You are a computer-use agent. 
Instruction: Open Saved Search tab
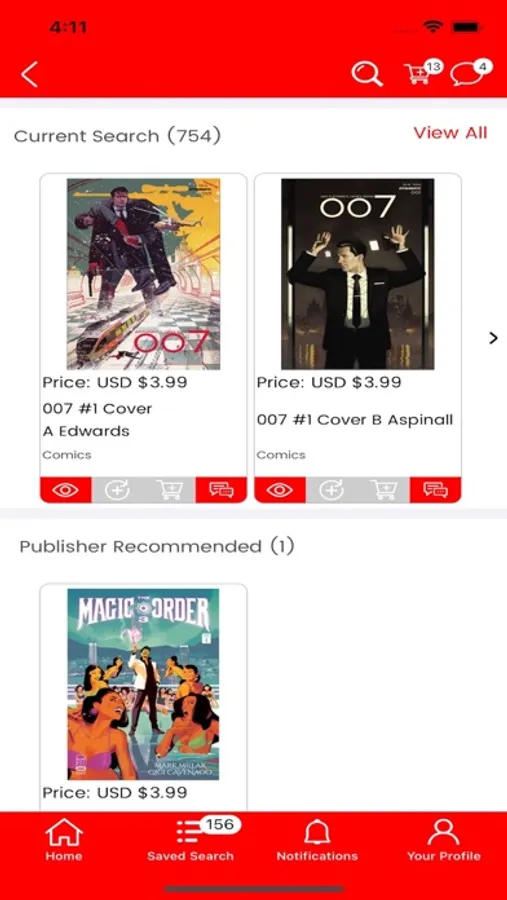pyautogui.click(x=191, y=840)
